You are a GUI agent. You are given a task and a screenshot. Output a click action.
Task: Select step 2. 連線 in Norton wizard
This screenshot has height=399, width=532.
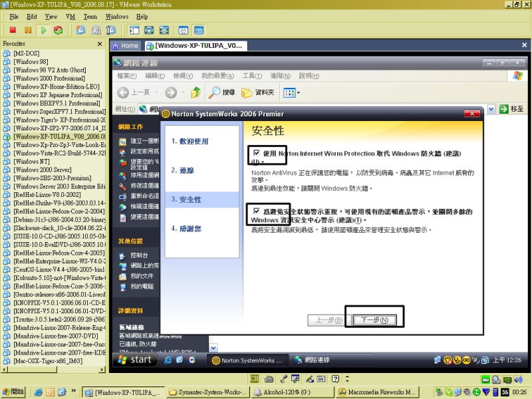click(182, 170)
